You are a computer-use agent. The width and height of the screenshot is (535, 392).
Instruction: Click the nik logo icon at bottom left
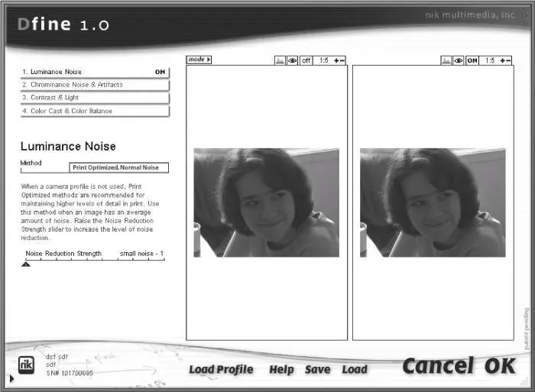[26, 364]
